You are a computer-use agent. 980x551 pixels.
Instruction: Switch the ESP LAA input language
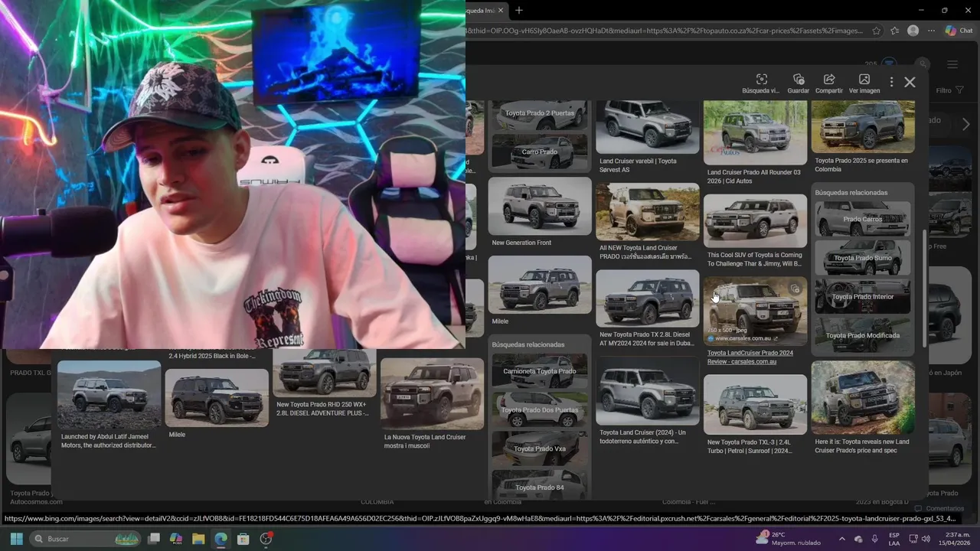(894, 539)
